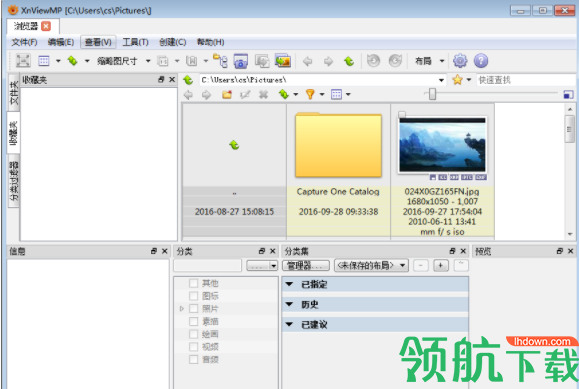Click the plus button in 分类集 panel
The width and height of the screenshot is (579, 389).
tap(441, 265)
